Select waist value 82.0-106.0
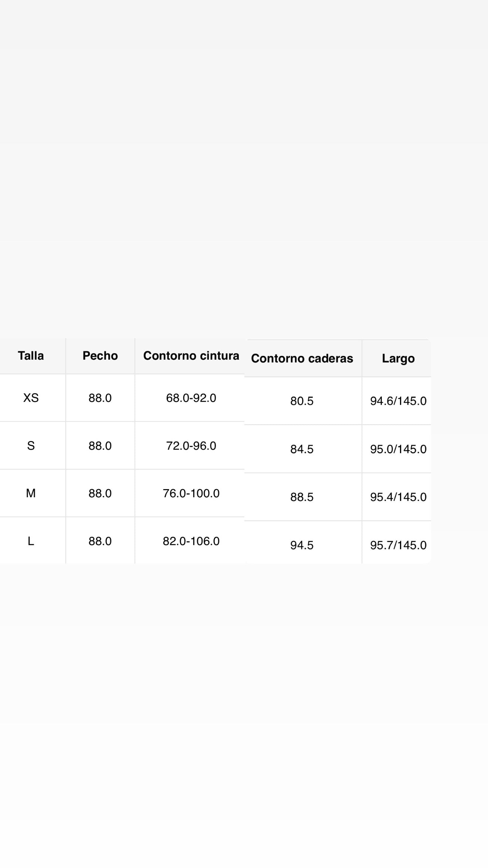The image size is (488, 868). 191,541
